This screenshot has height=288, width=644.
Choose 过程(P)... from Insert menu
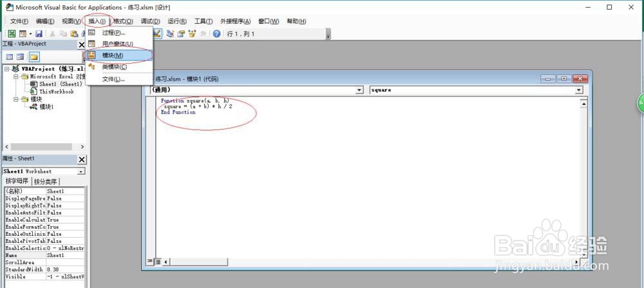tap(119, 32)
